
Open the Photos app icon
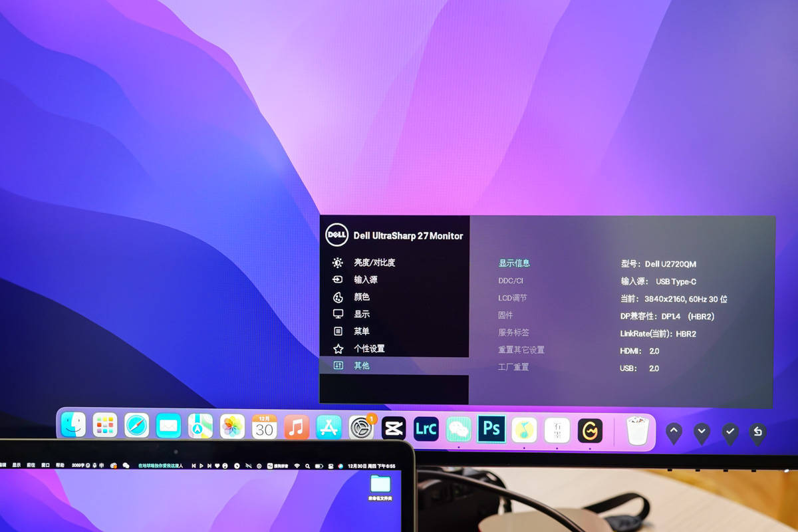click(233, 426)
